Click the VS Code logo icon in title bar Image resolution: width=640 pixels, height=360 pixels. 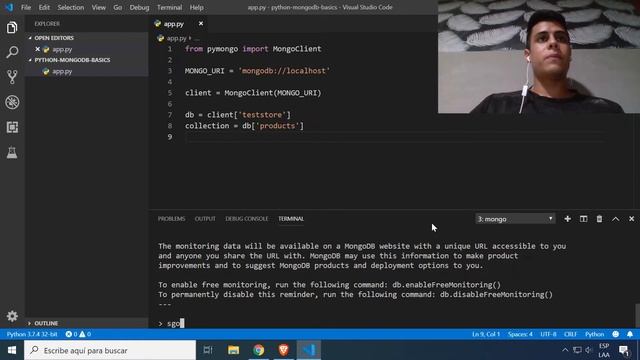(9, 7)
